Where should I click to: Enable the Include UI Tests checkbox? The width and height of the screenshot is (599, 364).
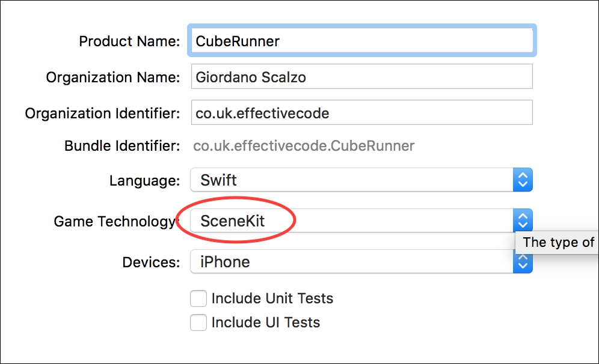198,323
